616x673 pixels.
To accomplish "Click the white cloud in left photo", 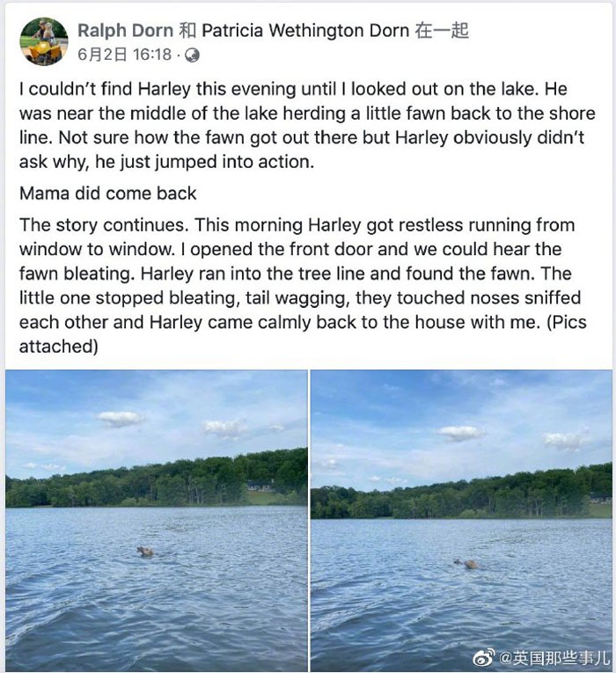I will (120, 420).
